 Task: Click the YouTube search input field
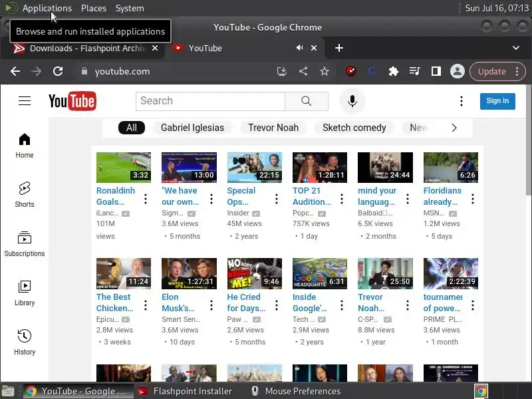click(x=210, y=101)
